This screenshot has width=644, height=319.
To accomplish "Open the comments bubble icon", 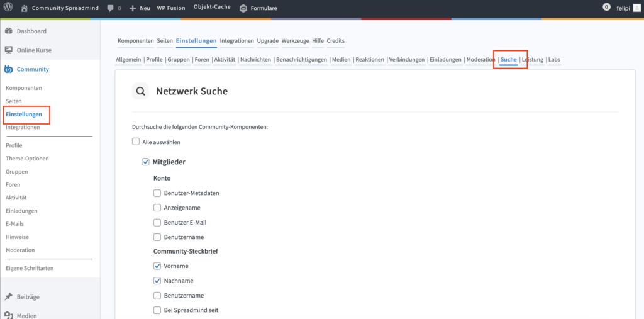I will pos(111,8).
